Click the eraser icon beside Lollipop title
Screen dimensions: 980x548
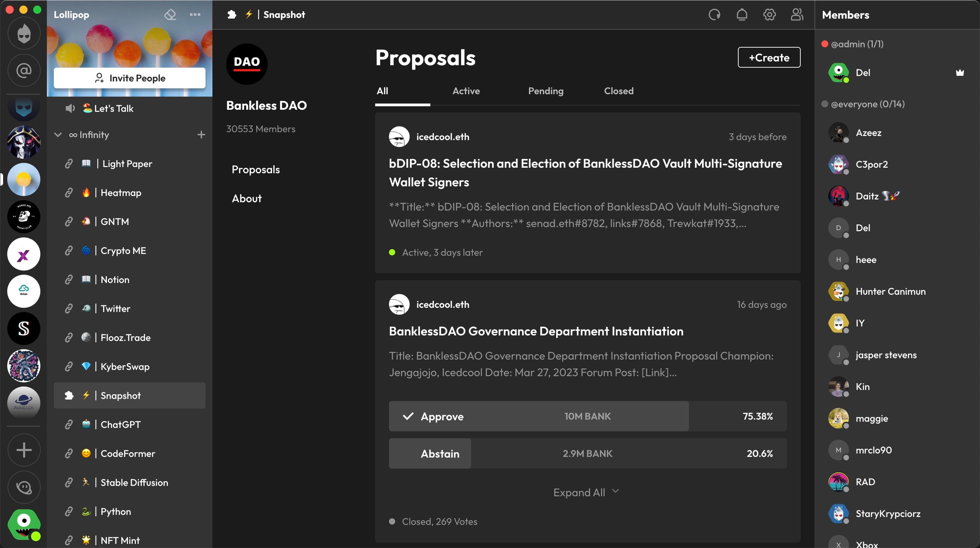pos(170,14)
